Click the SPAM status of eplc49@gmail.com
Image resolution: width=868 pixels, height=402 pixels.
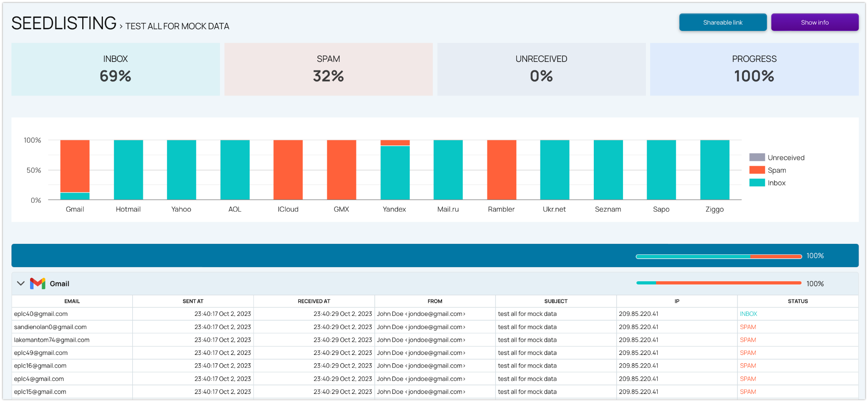[748, 353]
